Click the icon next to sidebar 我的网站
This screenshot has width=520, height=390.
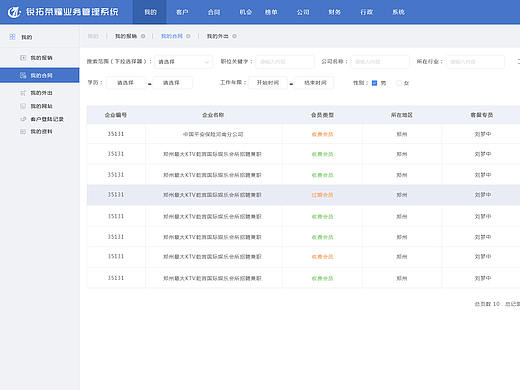23,106
